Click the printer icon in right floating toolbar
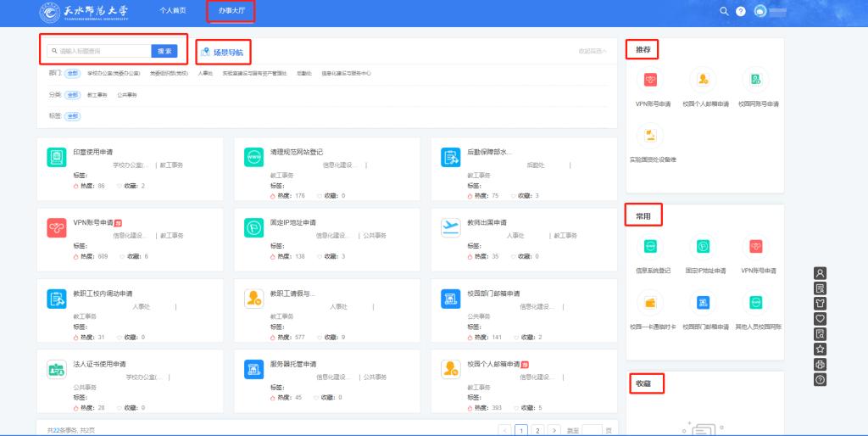Screen dimensions: 868x436 [820, 364]
